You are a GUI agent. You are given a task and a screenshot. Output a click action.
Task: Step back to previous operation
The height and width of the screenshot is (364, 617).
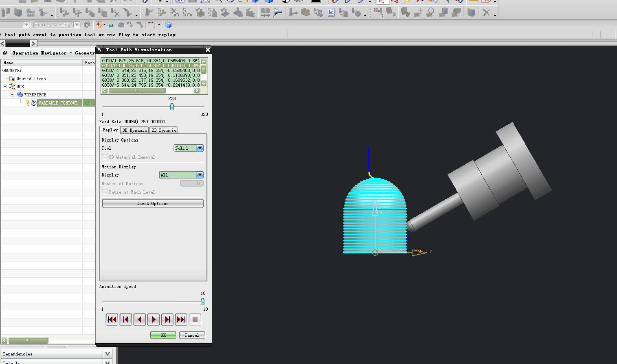[x=126, y=320]
